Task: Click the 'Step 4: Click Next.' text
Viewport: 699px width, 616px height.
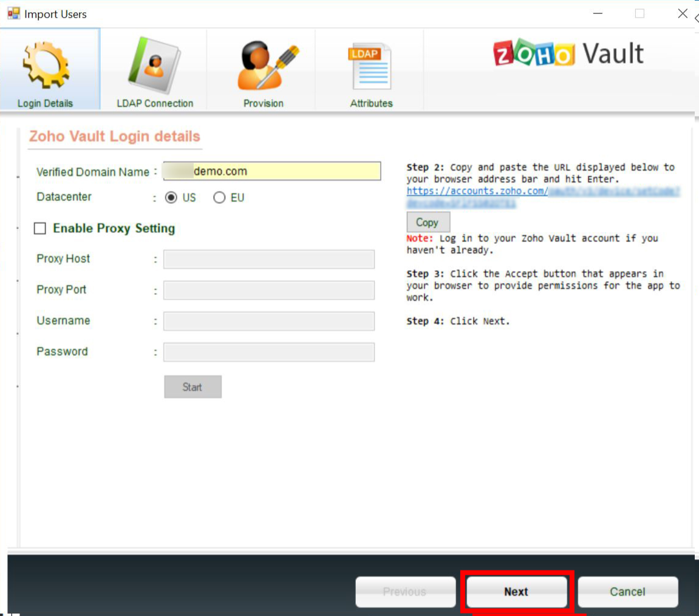Action: click(458, 321)
